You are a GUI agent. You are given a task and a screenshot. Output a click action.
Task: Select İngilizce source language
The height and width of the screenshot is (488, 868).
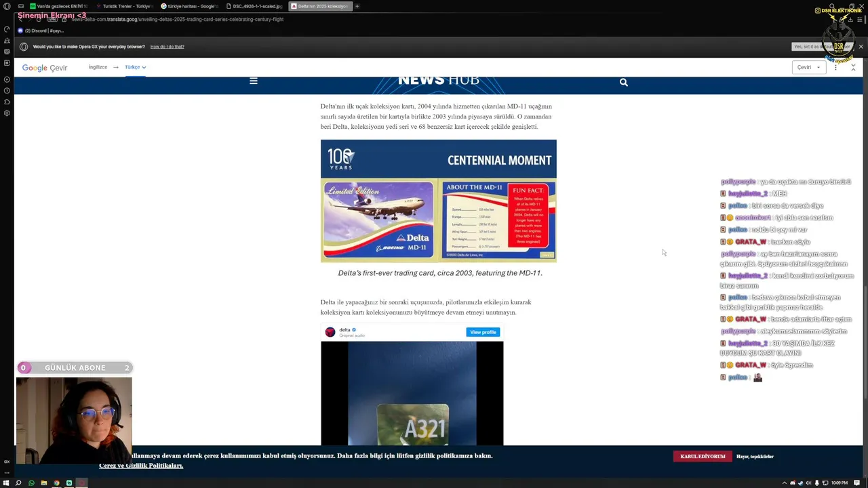pyautogui.click(x=98, y=67)
